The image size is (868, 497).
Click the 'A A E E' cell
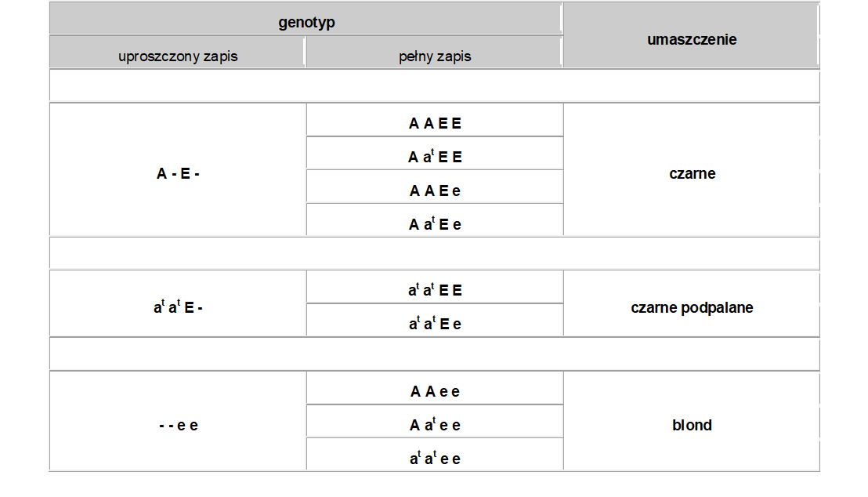coord(435,123)
